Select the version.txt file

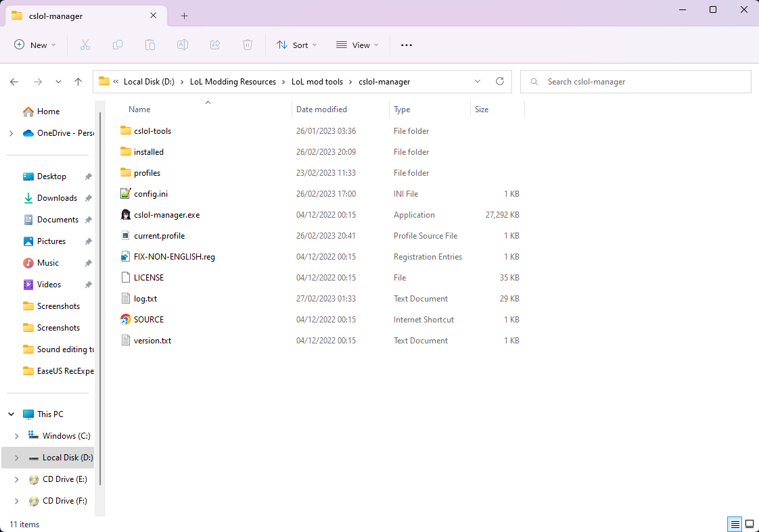coord(319,341)
